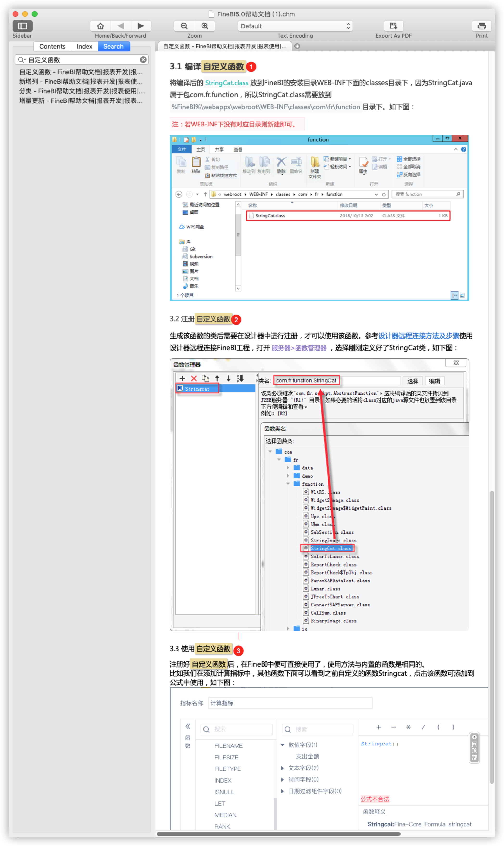The height and width of the screenshot is (846, 504).
Task: Navigate Forward in history
Action: 141,26
